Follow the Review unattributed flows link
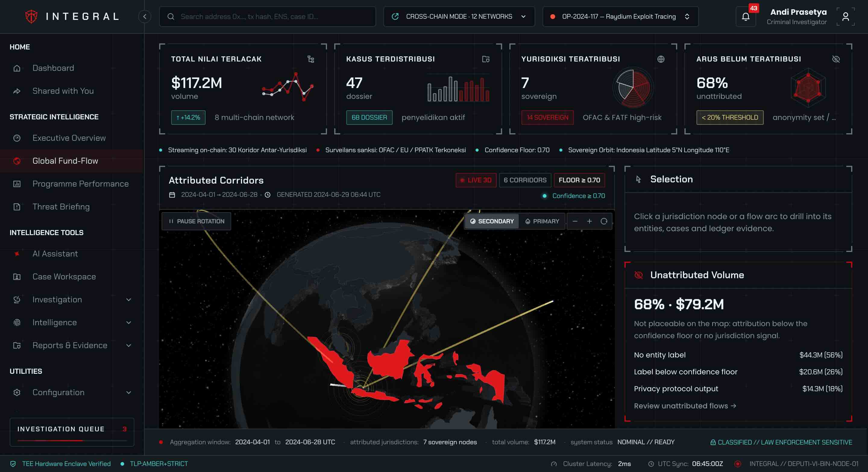The height and width of the screenshot is (472, 868). (685, 406)
